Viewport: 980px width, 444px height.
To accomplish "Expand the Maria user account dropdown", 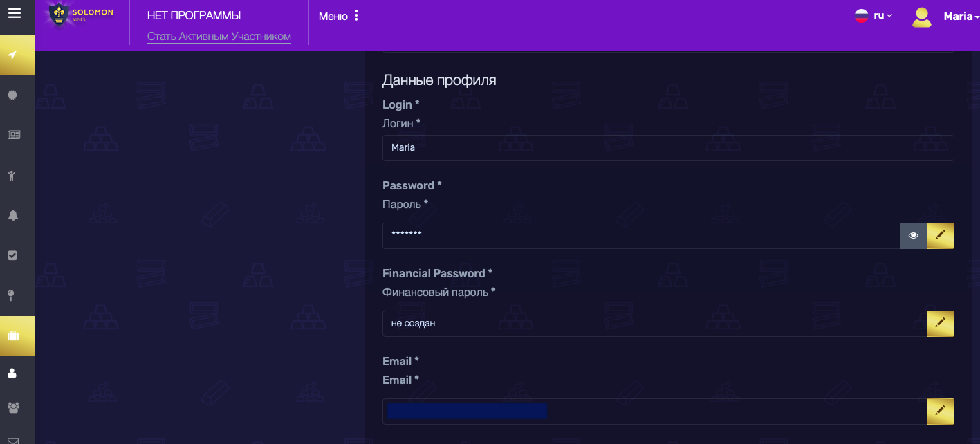I will coord(960,17).
